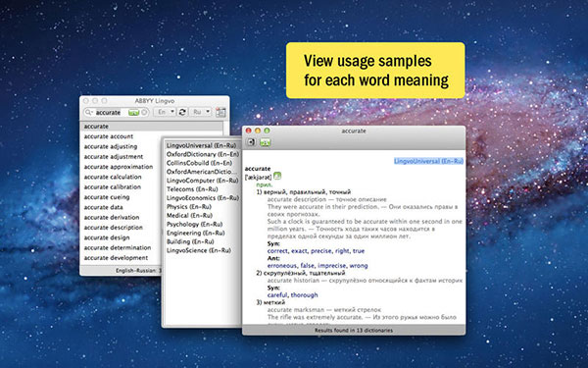Follow the synonym link 'right'
The width and height of the screenshot is (588, 368).
[x=342, y=251]
